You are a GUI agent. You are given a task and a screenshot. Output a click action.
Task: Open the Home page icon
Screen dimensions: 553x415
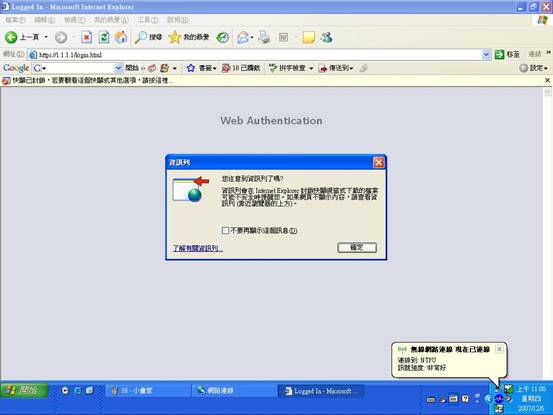click(x=121, y=37)
